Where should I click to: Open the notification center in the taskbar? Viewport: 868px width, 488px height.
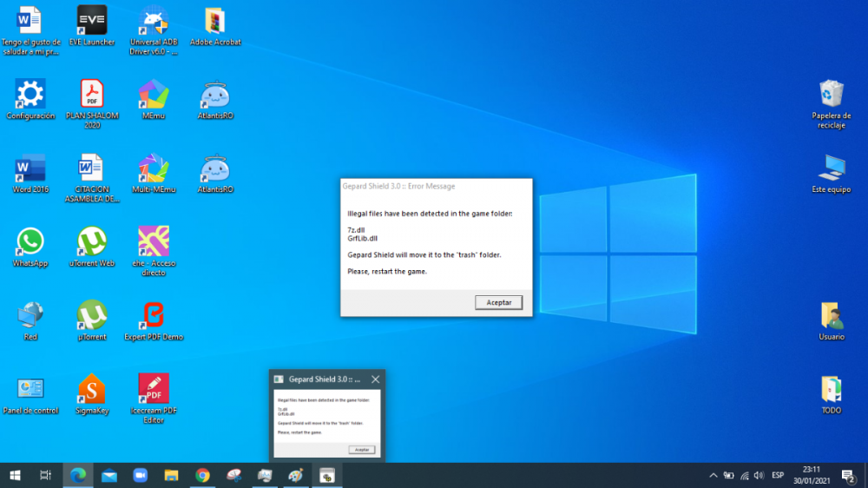click(848, 475)
